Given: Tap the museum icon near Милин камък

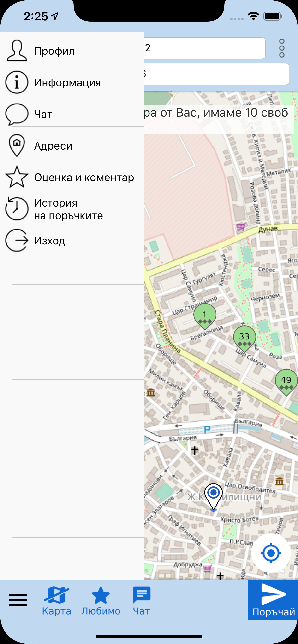Looking at the screenshot, I should pos(151,392).
